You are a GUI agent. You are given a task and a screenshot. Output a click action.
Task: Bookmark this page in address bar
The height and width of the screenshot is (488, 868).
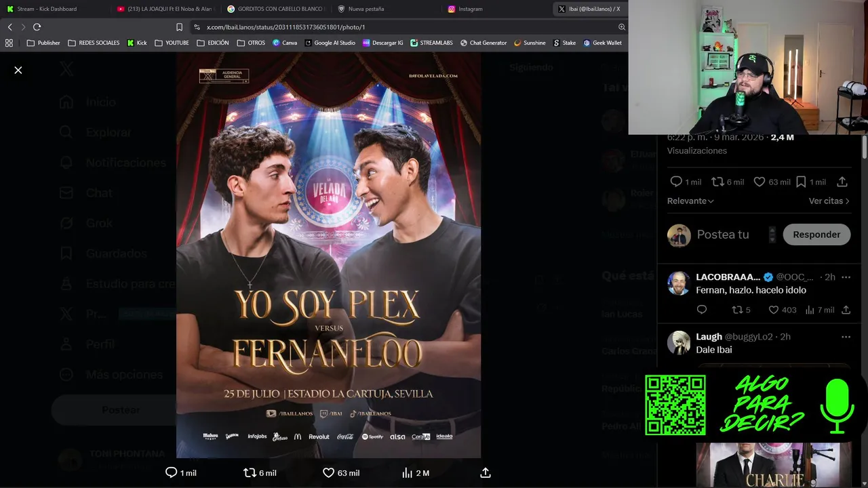179,27
